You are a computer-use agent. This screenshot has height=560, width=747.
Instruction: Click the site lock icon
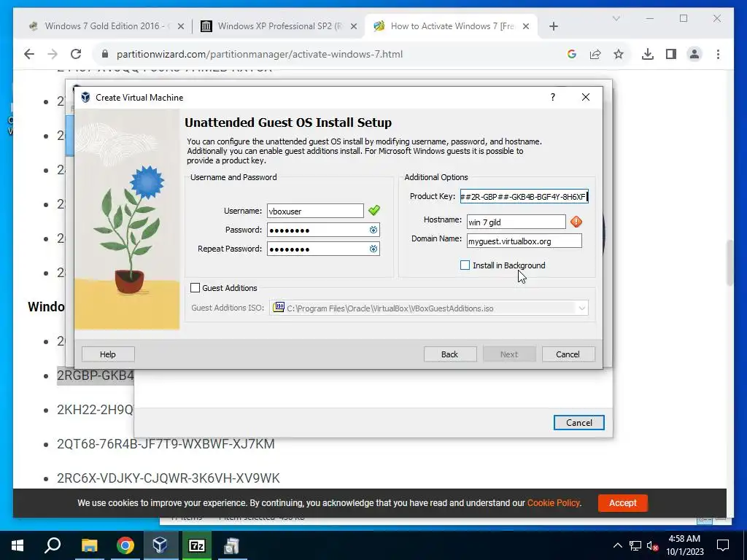click(105, 54)
